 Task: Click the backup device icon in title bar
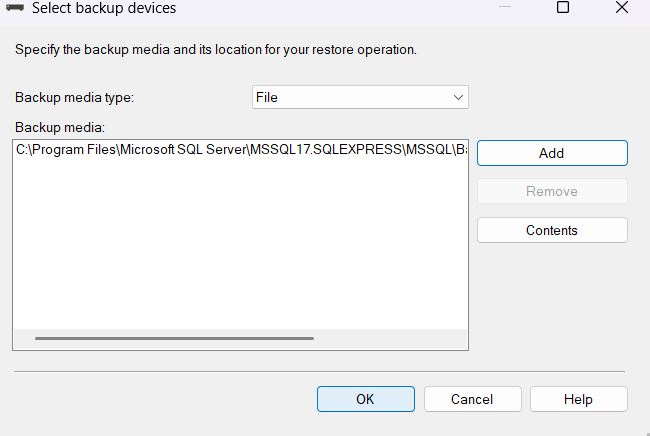15,9
